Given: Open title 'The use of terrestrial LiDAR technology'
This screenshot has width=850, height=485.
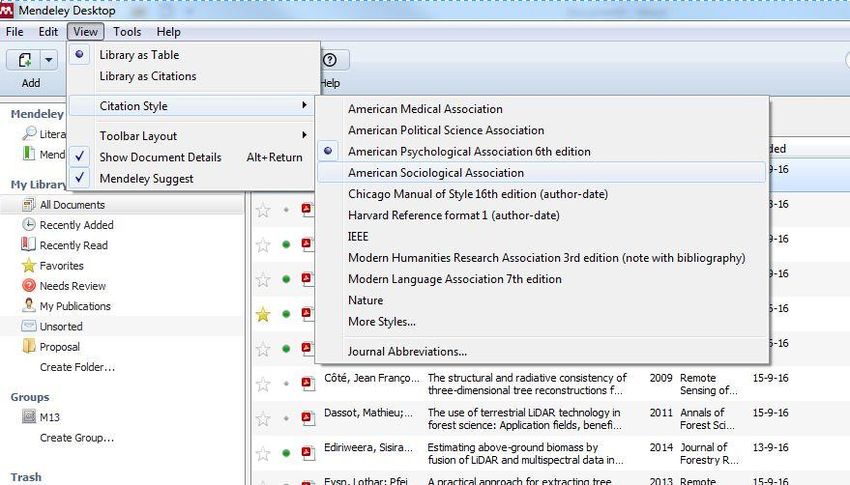Looking at the screenshot, I should pyautogui.click(x=525, y=418).
